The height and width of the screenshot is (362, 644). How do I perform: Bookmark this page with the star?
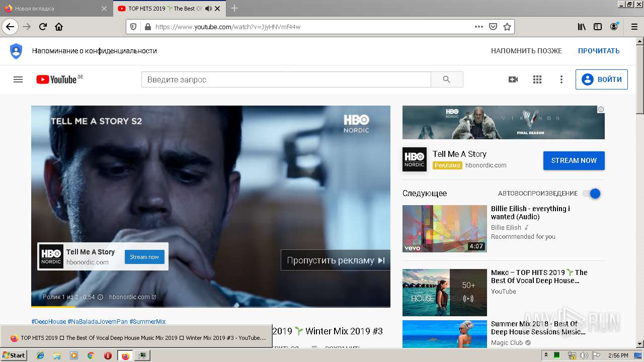507,27
